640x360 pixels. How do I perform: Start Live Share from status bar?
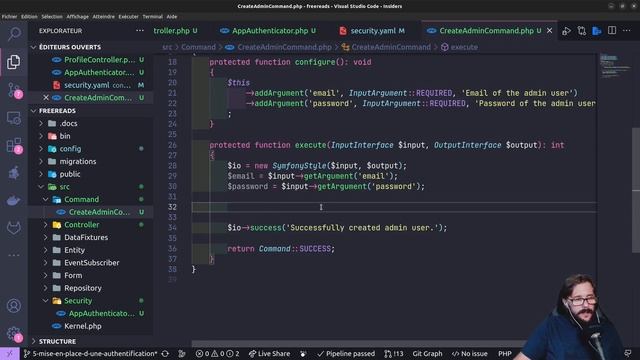[x=269, y=353]
